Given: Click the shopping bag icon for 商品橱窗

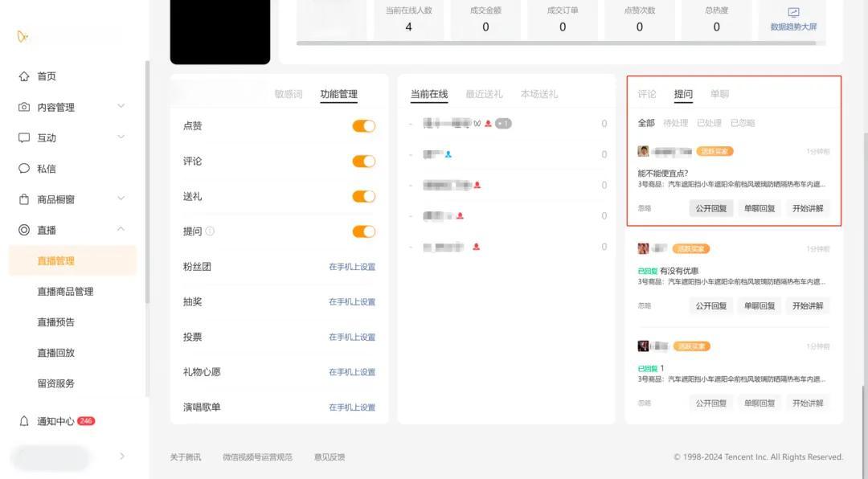Looking at the screenshot, I should 24,199.
